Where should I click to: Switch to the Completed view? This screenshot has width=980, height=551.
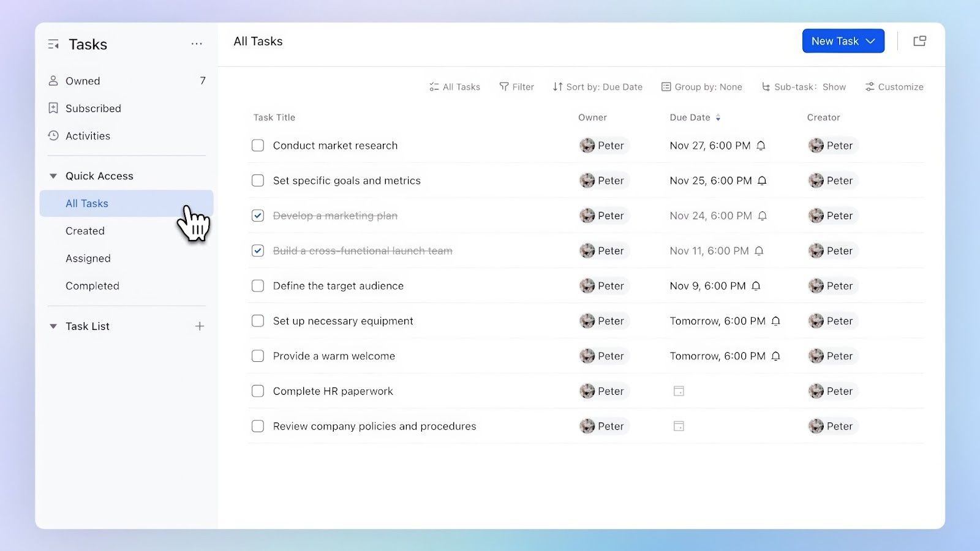pos(92,285)
